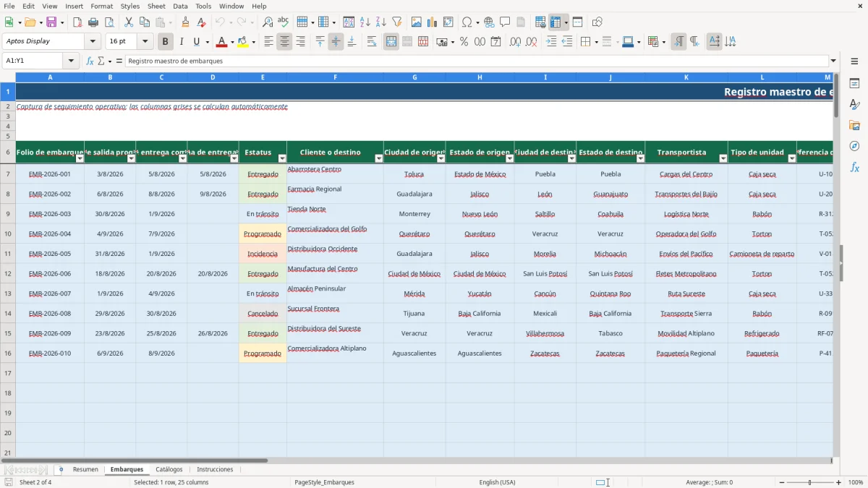The height and width of the screenshot is (488, 868).
Task: Click the Copy icon
Action: point(145,22)
